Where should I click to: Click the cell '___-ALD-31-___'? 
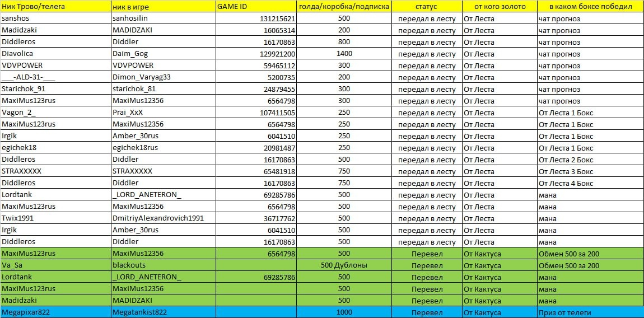pos(55,77)
